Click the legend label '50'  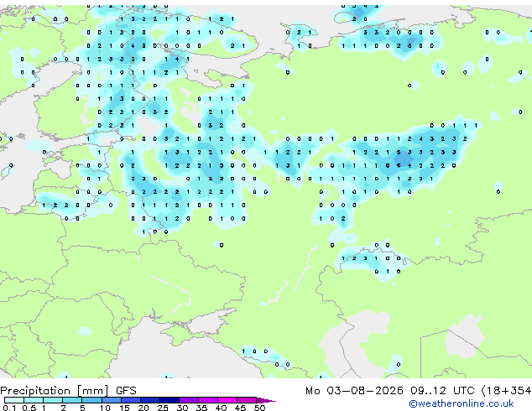(260, 408)
